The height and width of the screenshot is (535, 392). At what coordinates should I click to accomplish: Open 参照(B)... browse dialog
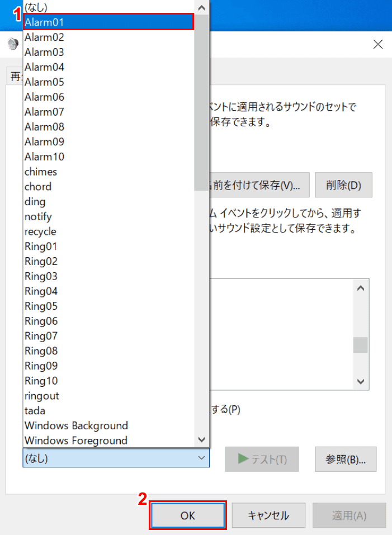[x=346, y=460]
